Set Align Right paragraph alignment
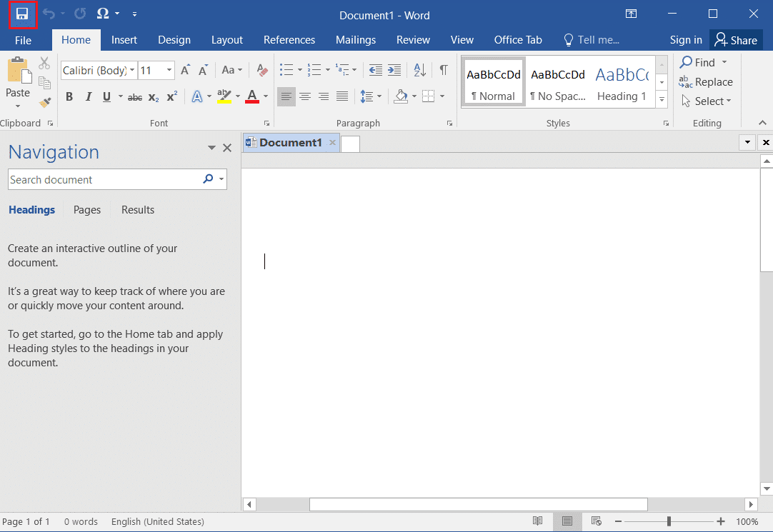Viewport: 773px width, 532px height. (324, 96)
